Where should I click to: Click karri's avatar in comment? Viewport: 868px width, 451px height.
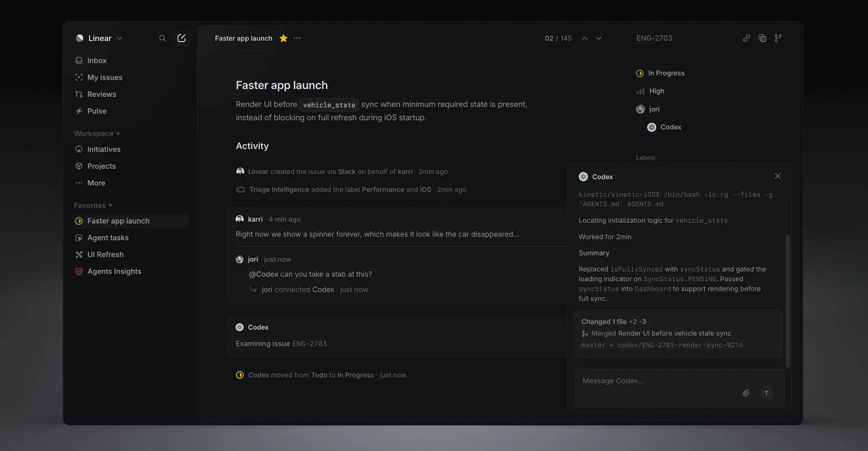tap(240, 219)
